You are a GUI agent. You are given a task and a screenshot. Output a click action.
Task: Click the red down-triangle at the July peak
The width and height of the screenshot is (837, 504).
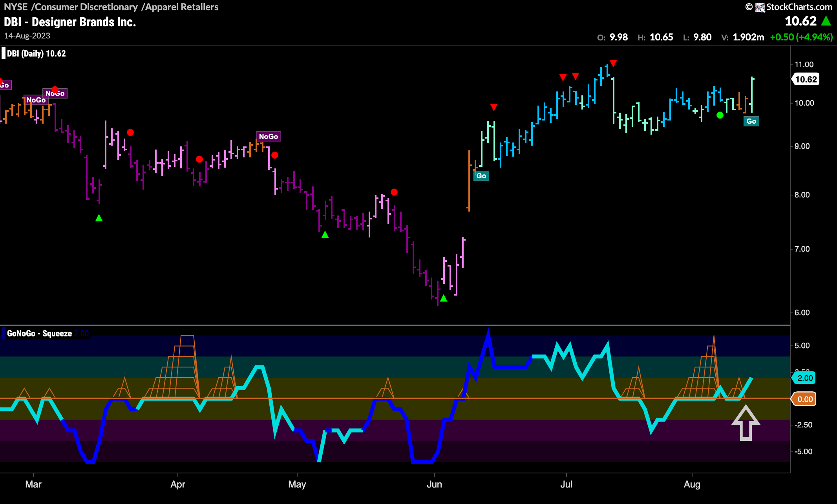click(613, 63)
